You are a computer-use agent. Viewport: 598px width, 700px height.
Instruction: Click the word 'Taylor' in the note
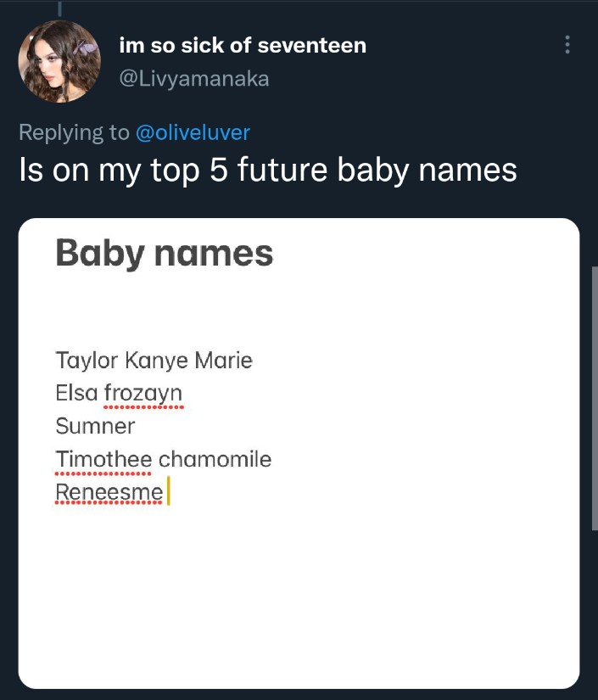click(87, 361)
